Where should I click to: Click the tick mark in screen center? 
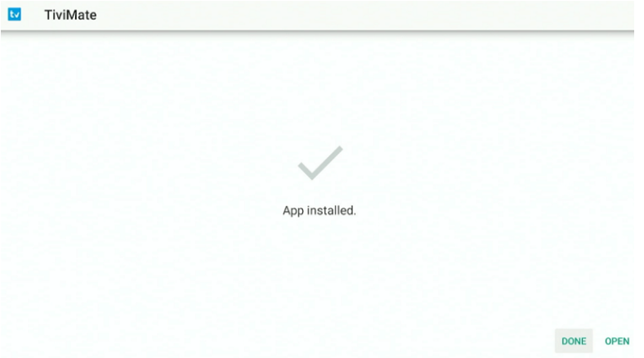pos(320,163)
